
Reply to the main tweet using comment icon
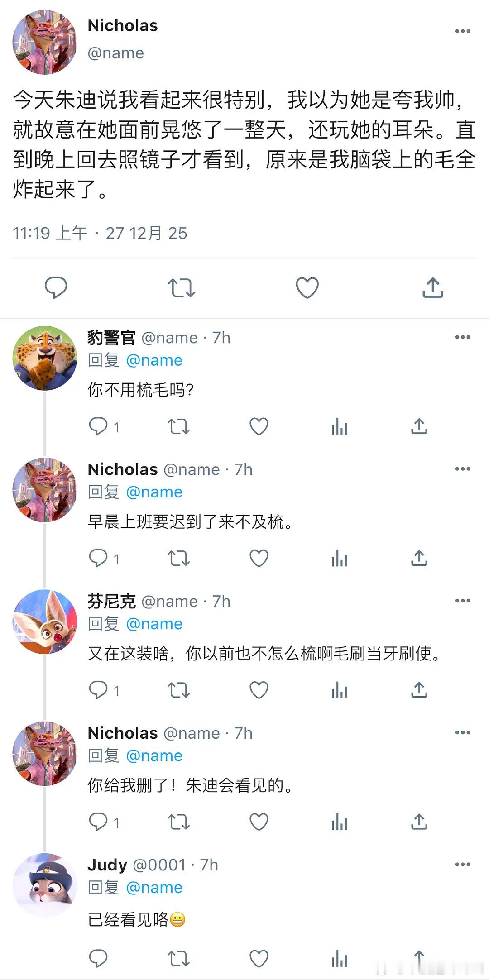tap(56, 287)
